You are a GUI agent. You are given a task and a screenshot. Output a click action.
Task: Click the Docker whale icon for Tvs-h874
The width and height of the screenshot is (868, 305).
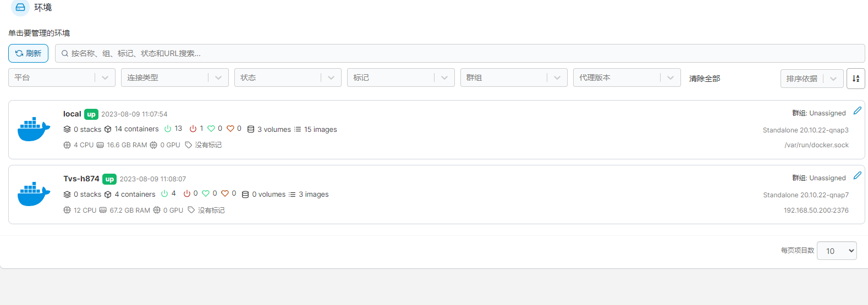[34, 195]
